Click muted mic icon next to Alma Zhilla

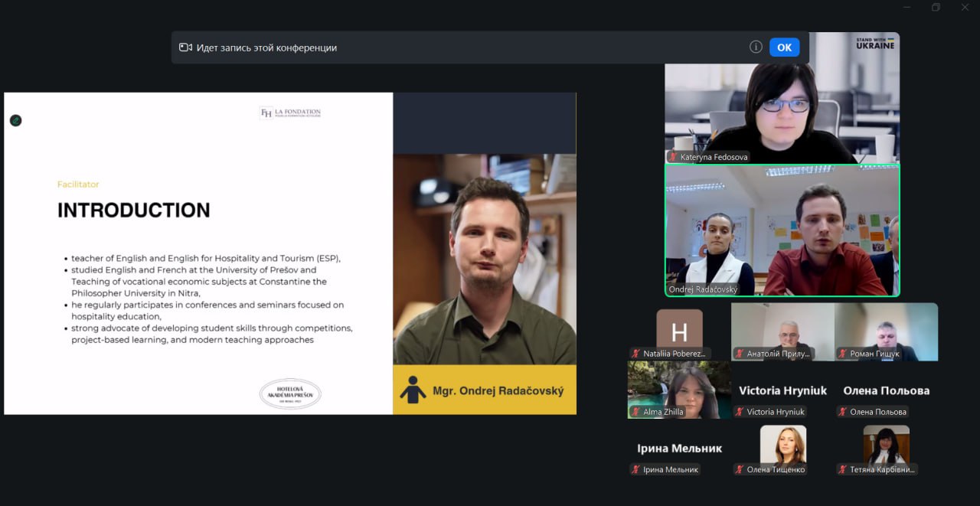tap(635, 412)
